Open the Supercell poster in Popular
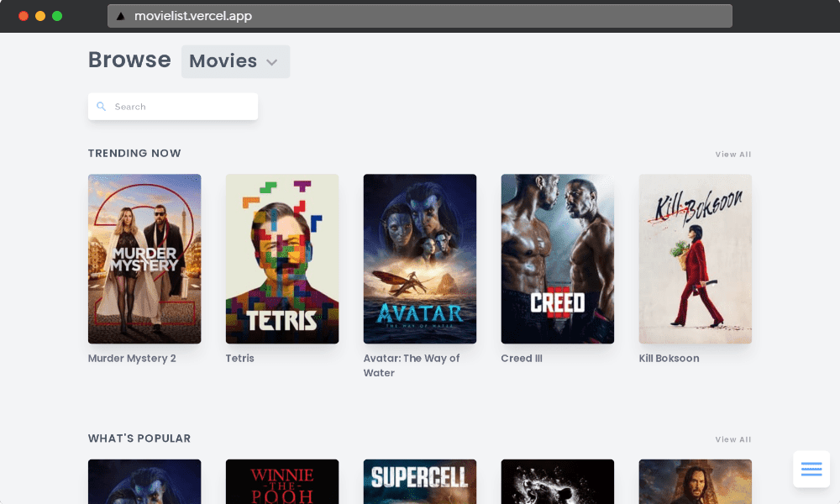This screenshot has width=840, height=504. pos(420,481)
